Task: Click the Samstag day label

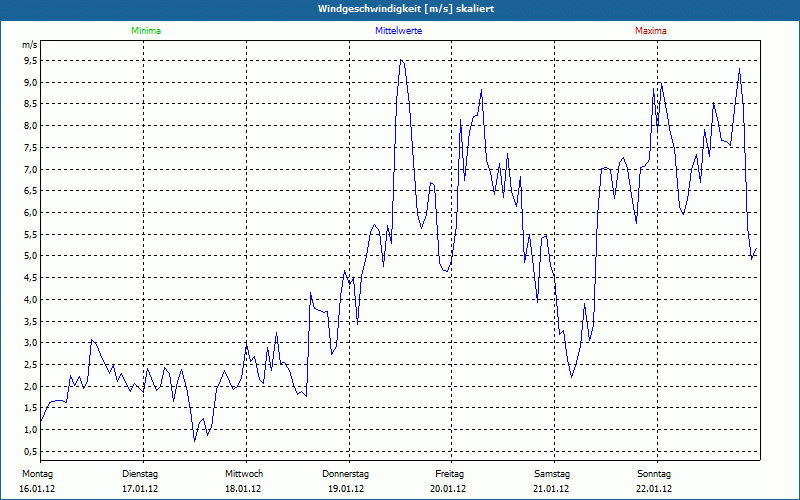Action: pos(552,474)
